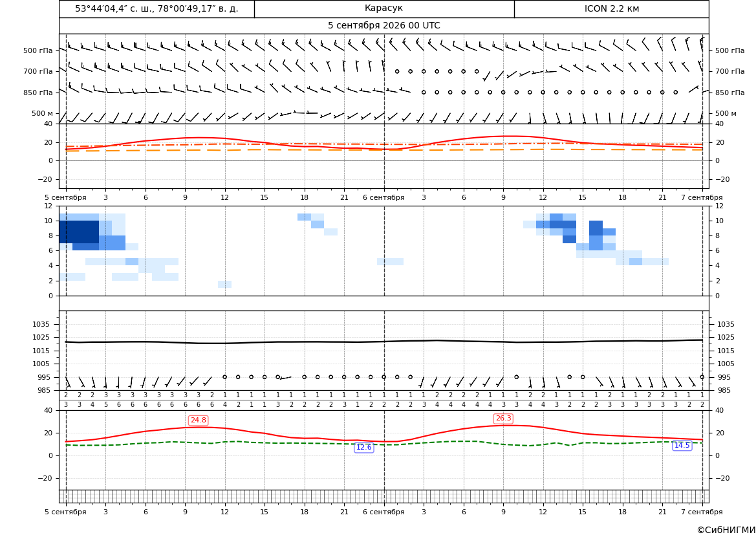This screenshot has width=756, height=535.
Task: Select the blue 12.6 minimum temperature label
Action: (363, 447)
